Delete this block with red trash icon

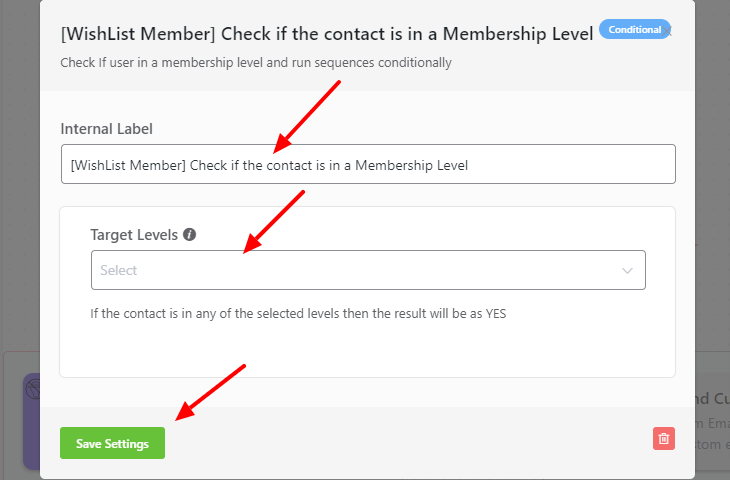click(663, 439)
